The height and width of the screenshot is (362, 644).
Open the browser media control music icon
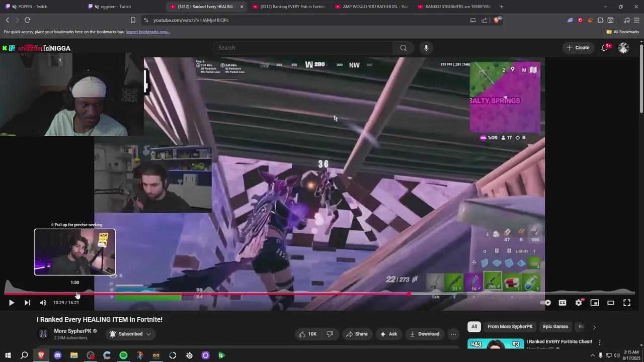pyautogui.click(x=626, y=20)
